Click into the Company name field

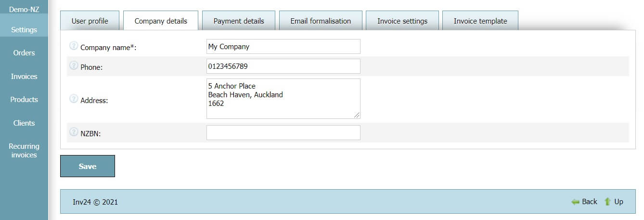(283, 47)
